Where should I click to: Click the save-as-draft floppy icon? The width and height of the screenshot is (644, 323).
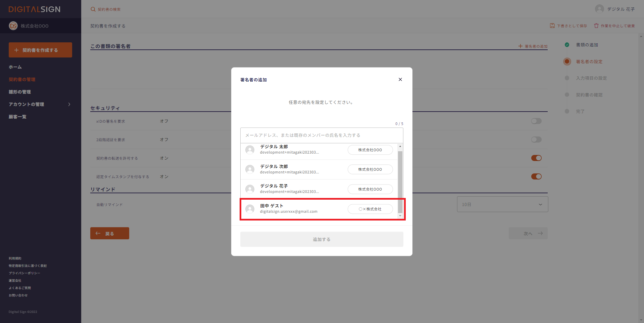click(x=552, y=26)
